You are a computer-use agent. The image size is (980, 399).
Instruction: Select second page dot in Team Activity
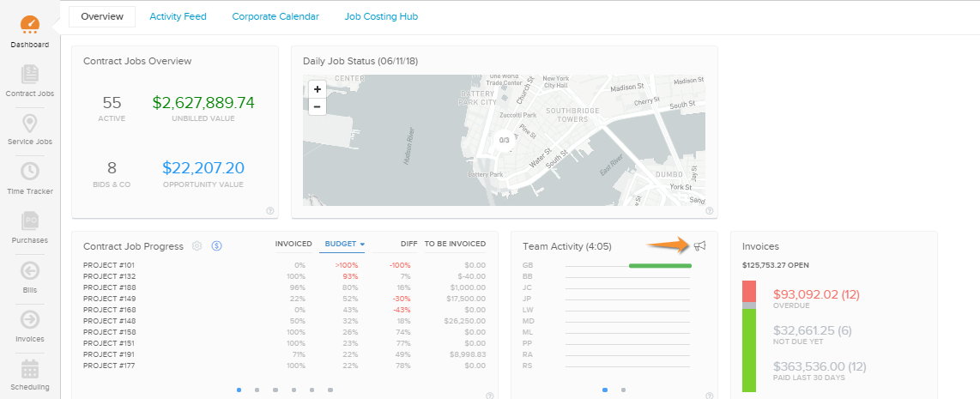(623, 390)
